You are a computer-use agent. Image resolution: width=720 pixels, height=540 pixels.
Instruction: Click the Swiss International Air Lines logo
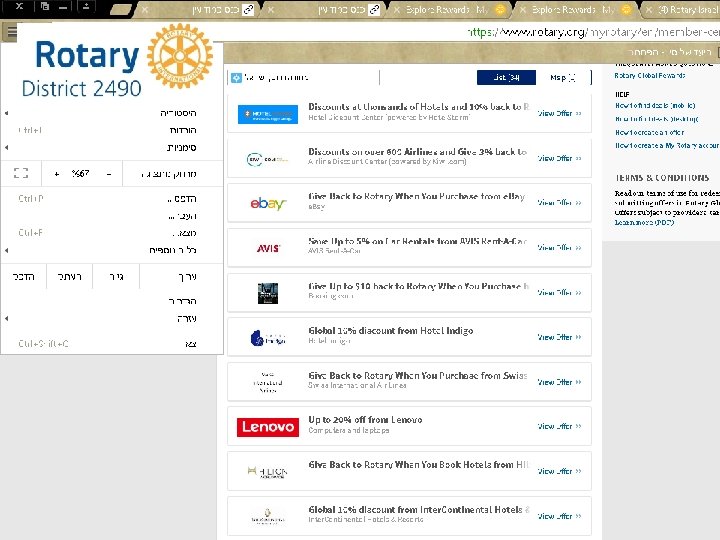268,382
